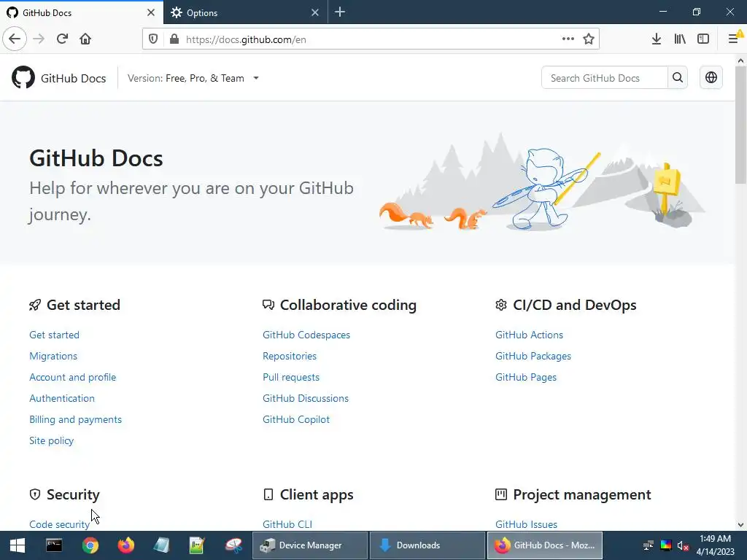Click the Forward arrow button
The width and height of the screenshot is (747, 560).
click(x=39, y=39)
